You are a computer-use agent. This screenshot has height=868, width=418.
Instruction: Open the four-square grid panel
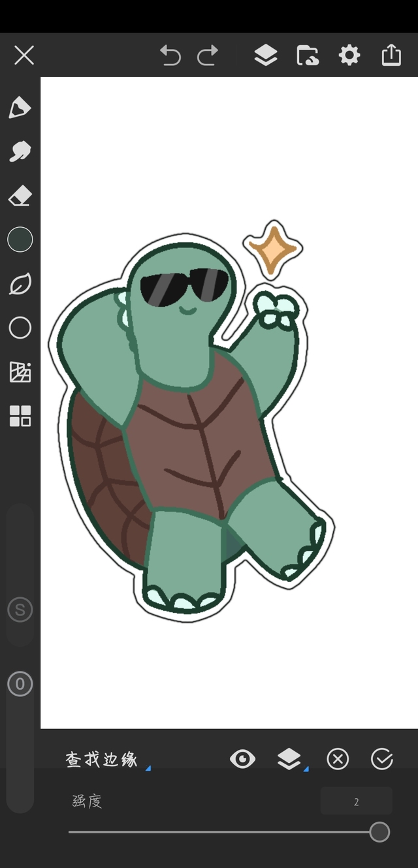[x=20, y=416]
